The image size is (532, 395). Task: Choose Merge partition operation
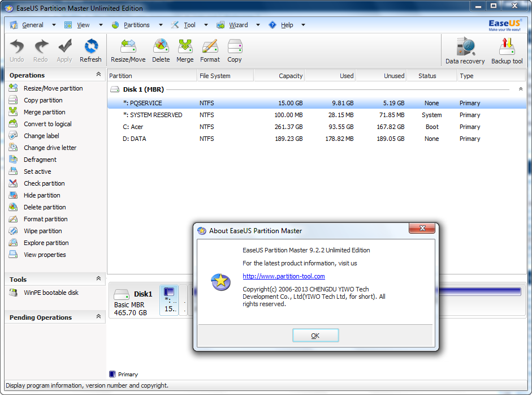[44, 112]
